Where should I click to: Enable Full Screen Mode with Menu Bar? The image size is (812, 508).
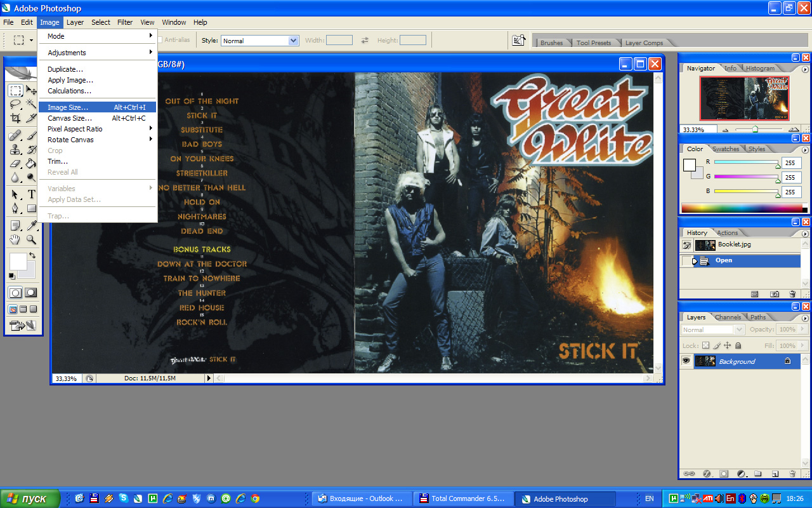(x=23, y=309)
